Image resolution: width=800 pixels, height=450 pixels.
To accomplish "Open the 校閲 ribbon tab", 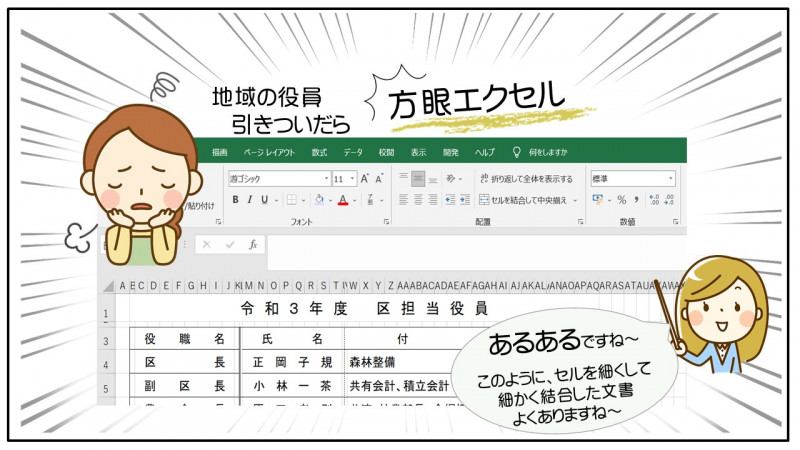I will click(x=386, y=152).
